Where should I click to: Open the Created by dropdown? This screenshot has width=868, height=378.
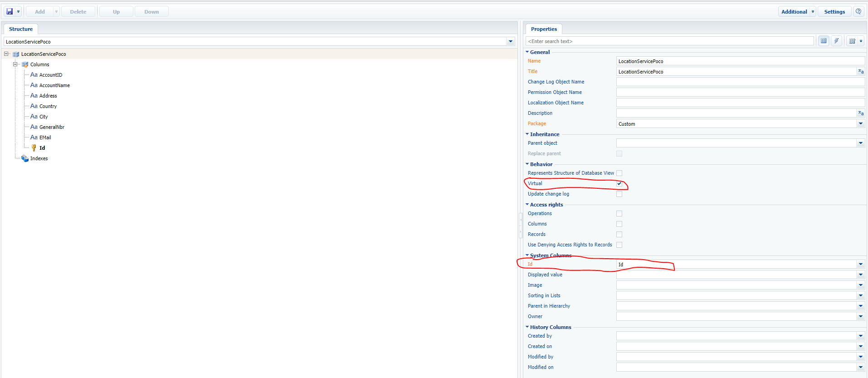860,336
